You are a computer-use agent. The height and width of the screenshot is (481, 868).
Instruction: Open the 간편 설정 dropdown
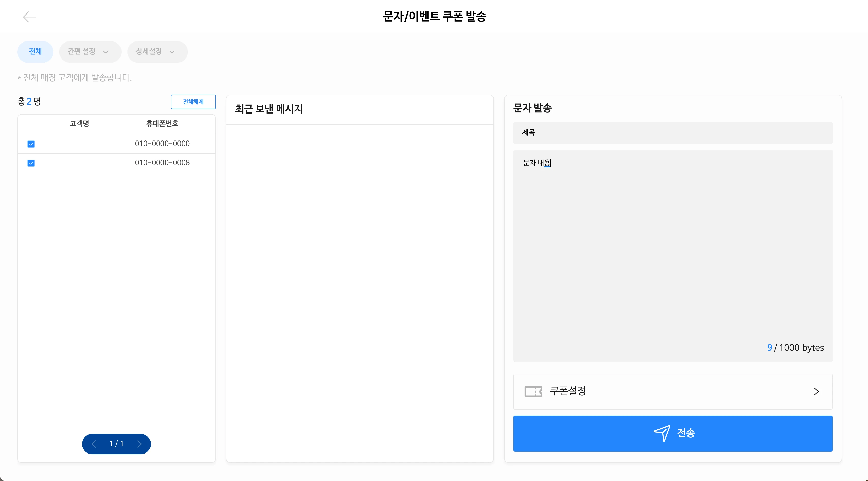click(x=90, y=52)
